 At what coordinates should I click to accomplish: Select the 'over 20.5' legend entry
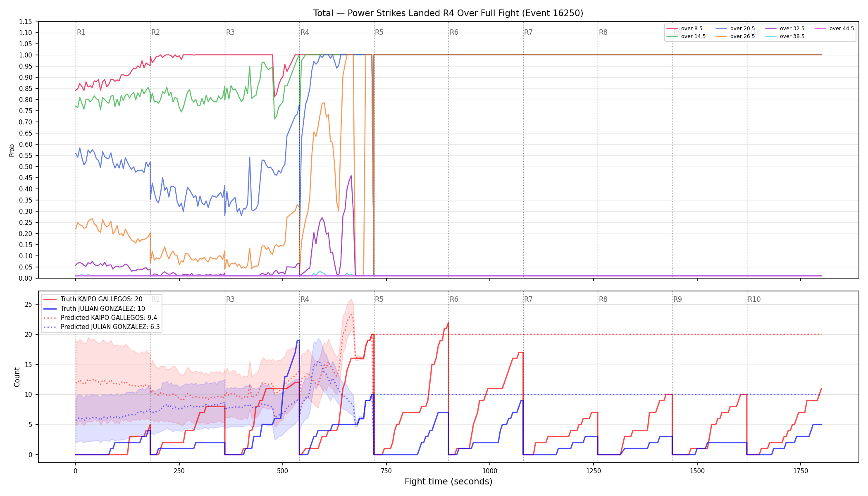(x=735, y=29)
